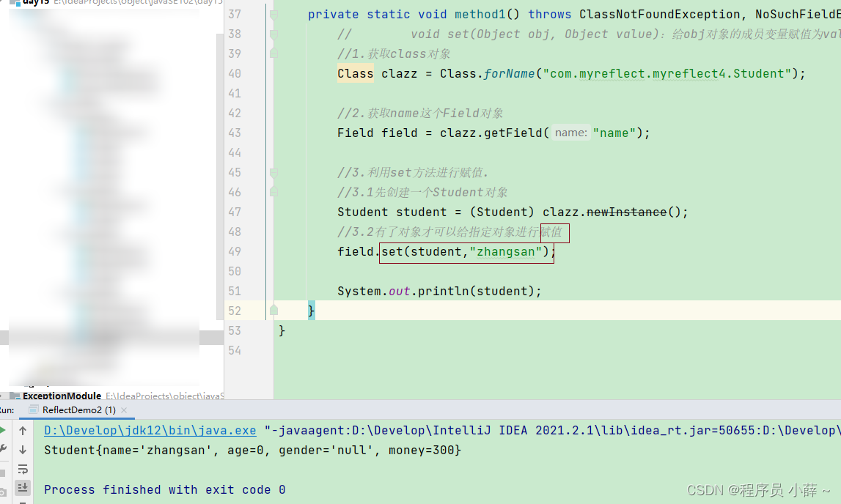Click fold end marker at line 46

tap(273, 192)
